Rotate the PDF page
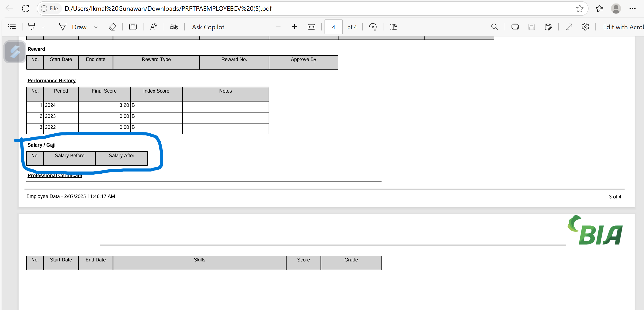The image size is (644, 310). pos(373,27)
